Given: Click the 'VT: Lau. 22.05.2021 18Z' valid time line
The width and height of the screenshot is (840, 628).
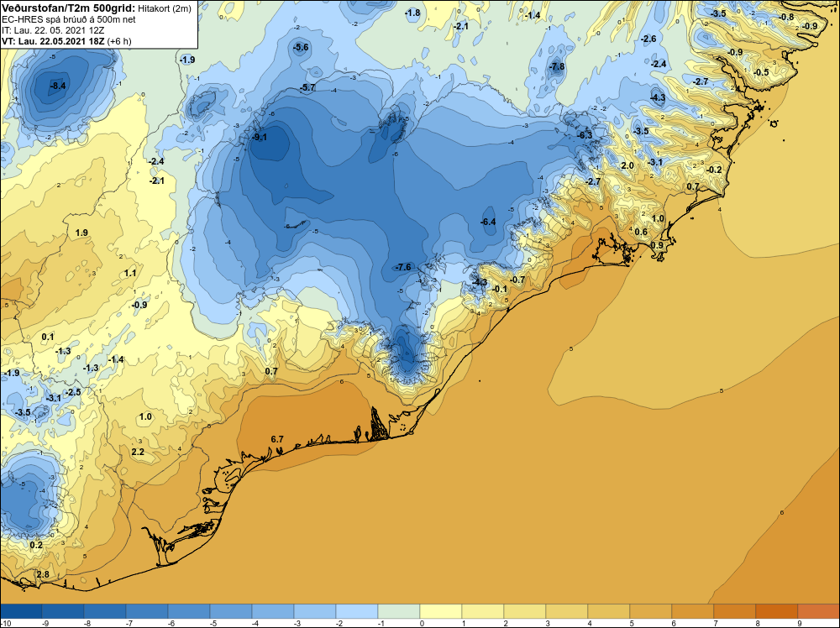Looking at the screenshot, I should pyautogui.click(x=54, y=41).
